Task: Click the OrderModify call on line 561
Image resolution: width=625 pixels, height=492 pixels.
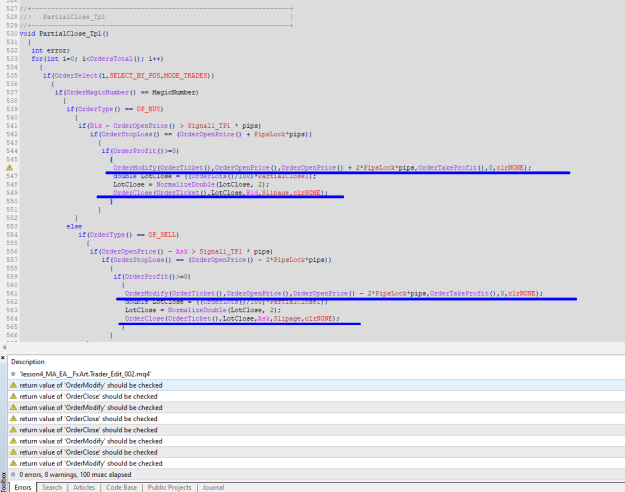Action: pyautogui.click(x=334, y=293)
